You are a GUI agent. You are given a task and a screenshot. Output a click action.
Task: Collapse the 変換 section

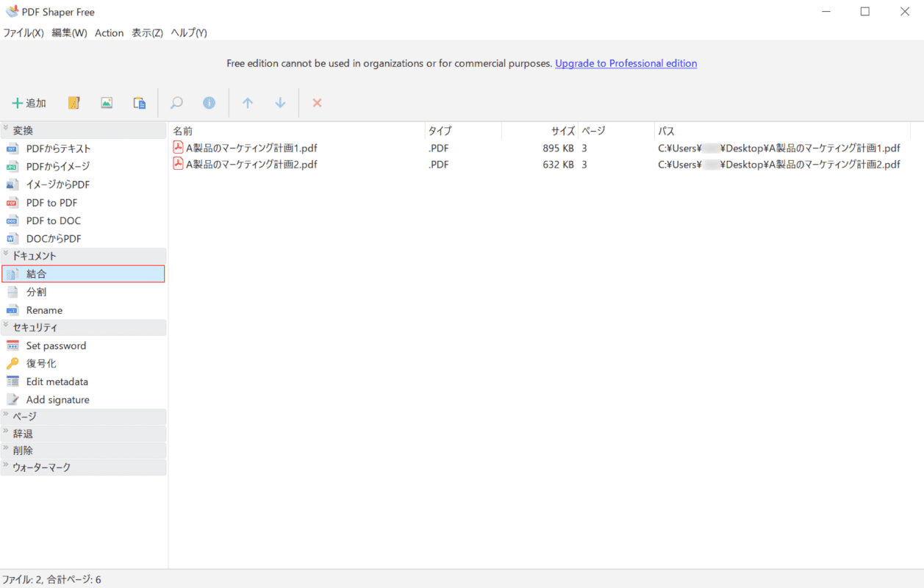pyautogui.click(x=84, y=131)
